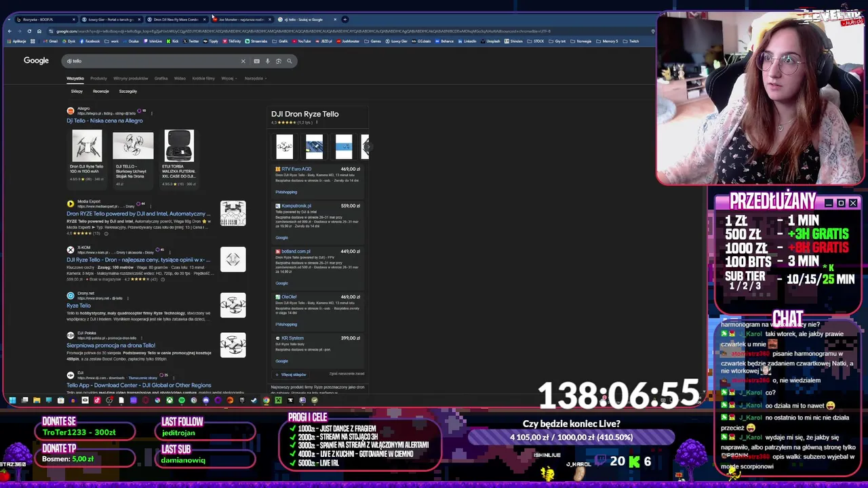Click the Allegro ETUI TORBA WALIZKA thumbnail
The height and width of the screenshot is (488, 868).
point(179,146)
